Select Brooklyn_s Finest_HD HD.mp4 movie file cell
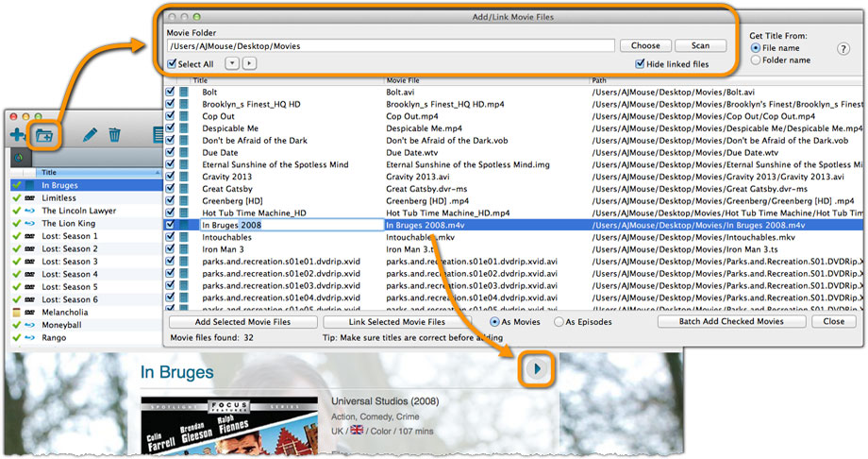 pyautogui.click(x=445, y=104)
